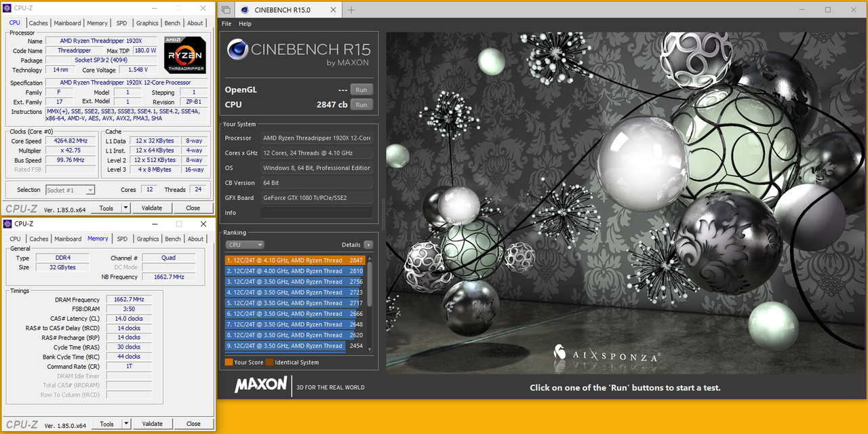868x434 pixels.
Task: Switch to SPD tab in bottom CPU-Z
Action: coord(122,239)
